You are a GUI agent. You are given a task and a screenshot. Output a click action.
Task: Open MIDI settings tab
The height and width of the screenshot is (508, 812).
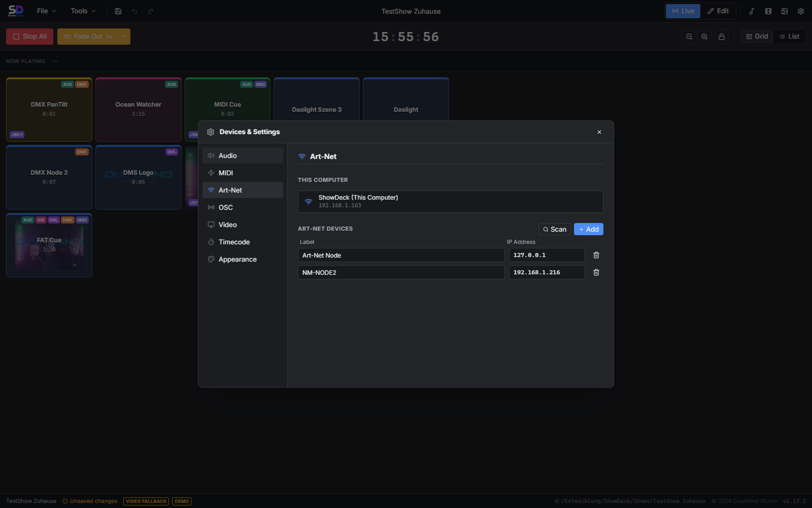tap(243, 173)
